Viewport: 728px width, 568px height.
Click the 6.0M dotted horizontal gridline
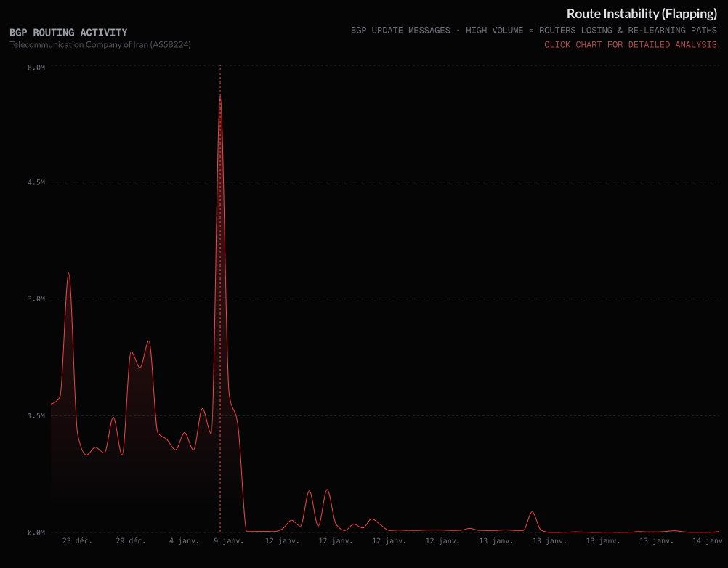(436, 66)
